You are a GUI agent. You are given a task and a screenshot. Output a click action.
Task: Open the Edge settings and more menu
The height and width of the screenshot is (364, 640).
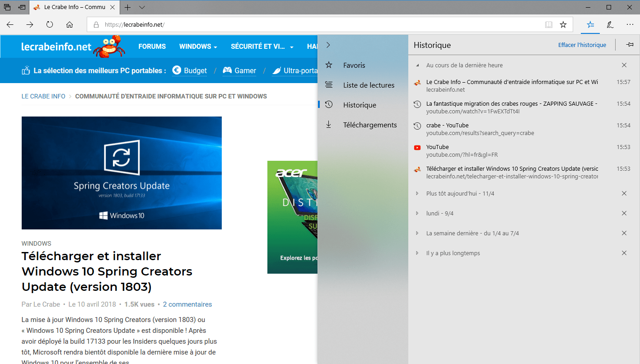tap(630, 25)
